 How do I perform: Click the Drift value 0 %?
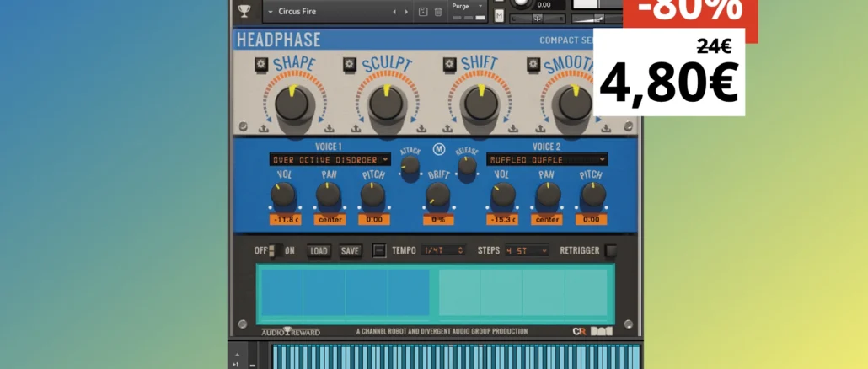(438, 220)
